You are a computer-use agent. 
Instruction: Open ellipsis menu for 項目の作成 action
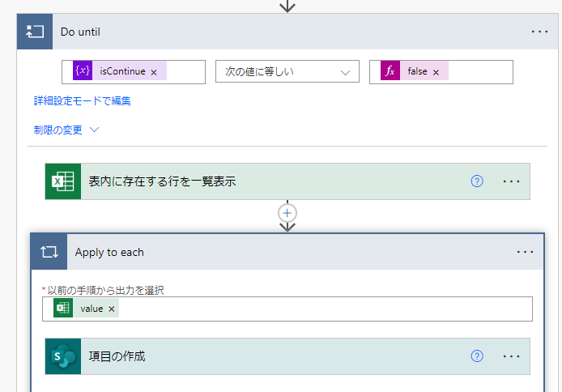pos(511,356)
